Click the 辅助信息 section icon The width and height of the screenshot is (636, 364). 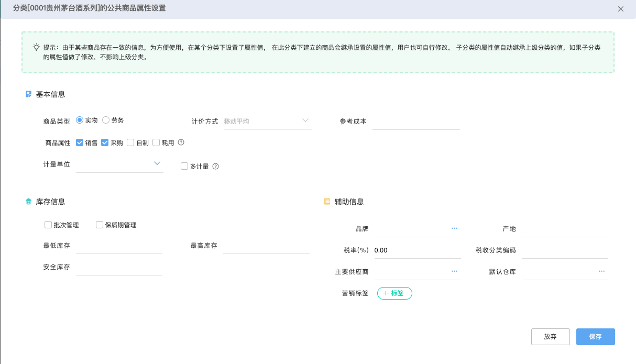327,202
